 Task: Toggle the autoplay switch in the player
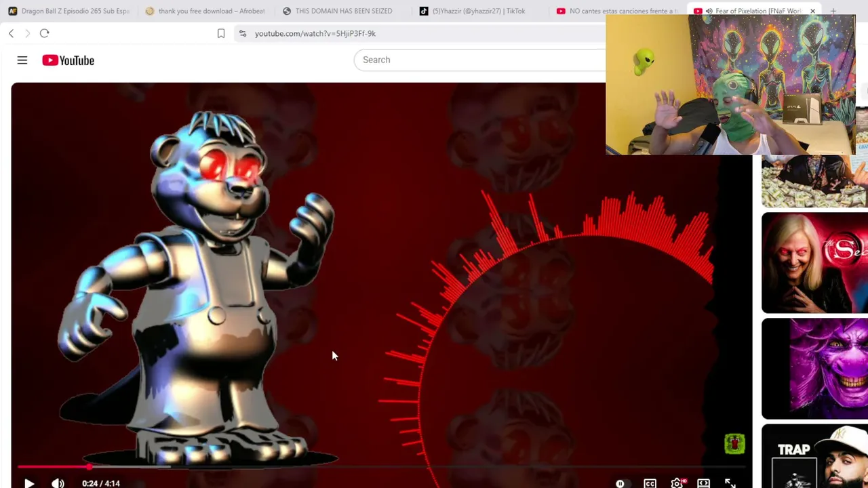[x=621, y=483]
